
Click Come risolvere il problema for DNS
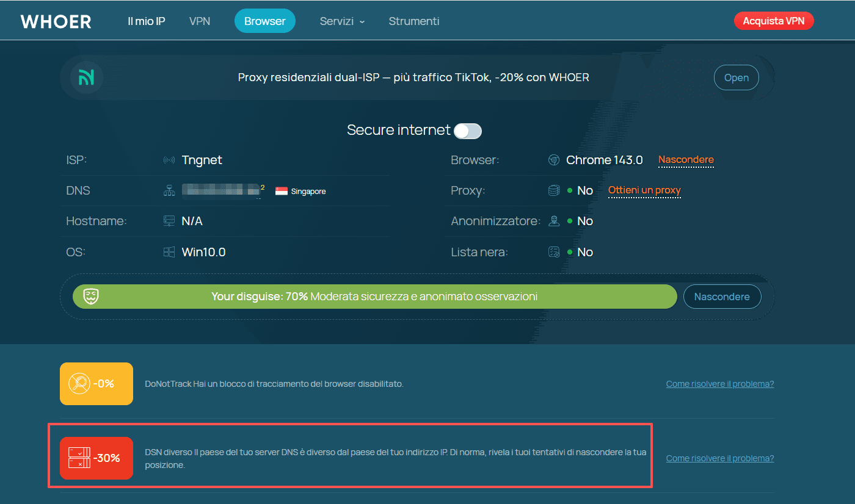tap(720, 458)
